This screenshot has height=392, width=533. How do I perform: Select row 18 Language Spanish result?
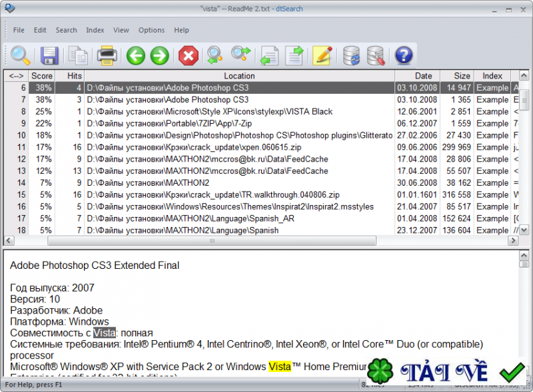(x=261, y=230)
